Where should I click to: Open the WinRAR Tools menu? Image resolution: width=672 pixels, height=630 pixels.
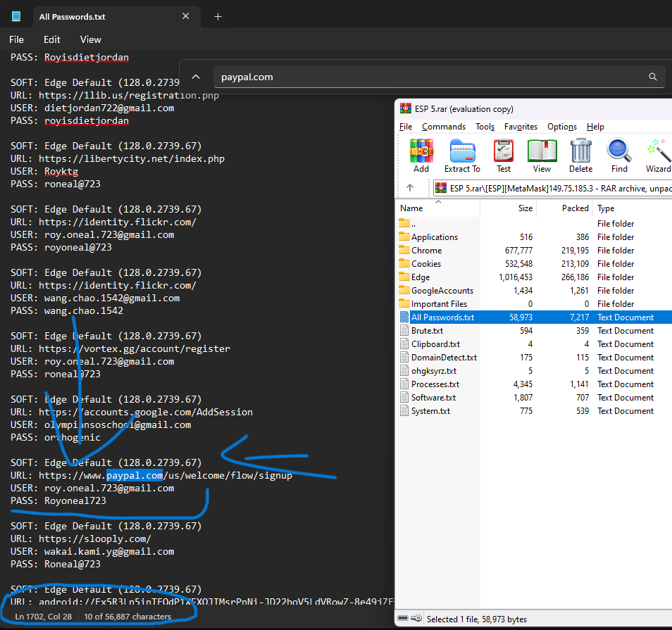485,126
